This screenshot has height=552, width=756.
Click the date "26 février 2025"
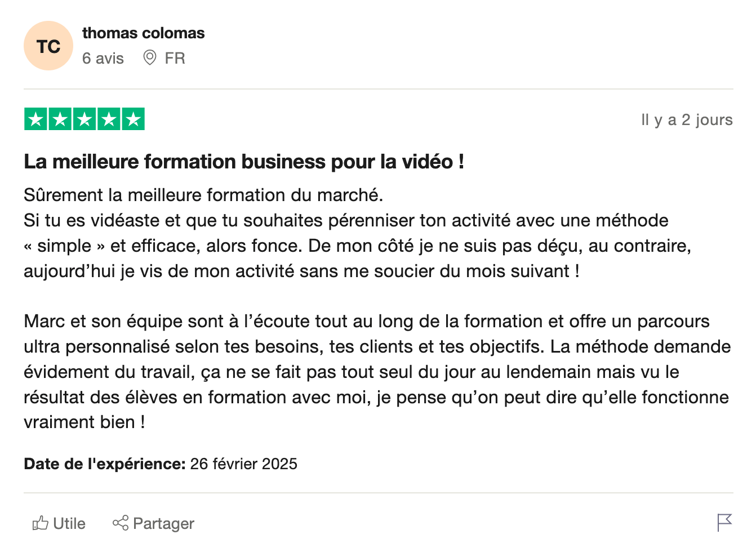pyautogui.click(x=243, y=464)
